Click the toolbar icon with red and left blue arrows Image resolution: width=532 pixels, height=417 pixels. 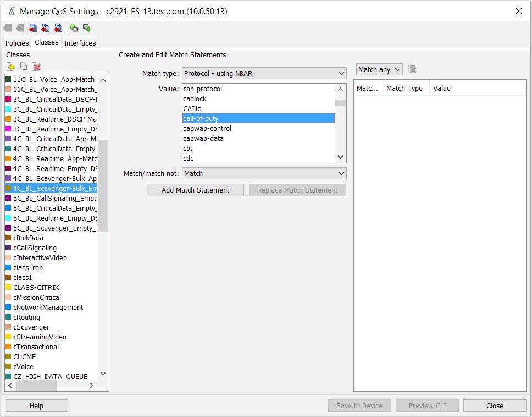(x=46, y=28)
